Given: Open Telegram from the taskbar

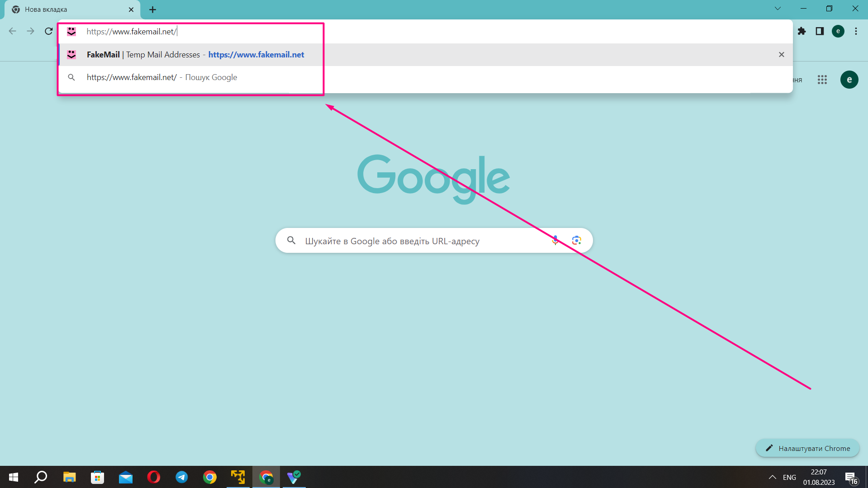Looking at the screenshot, I should tap(182, 477).
